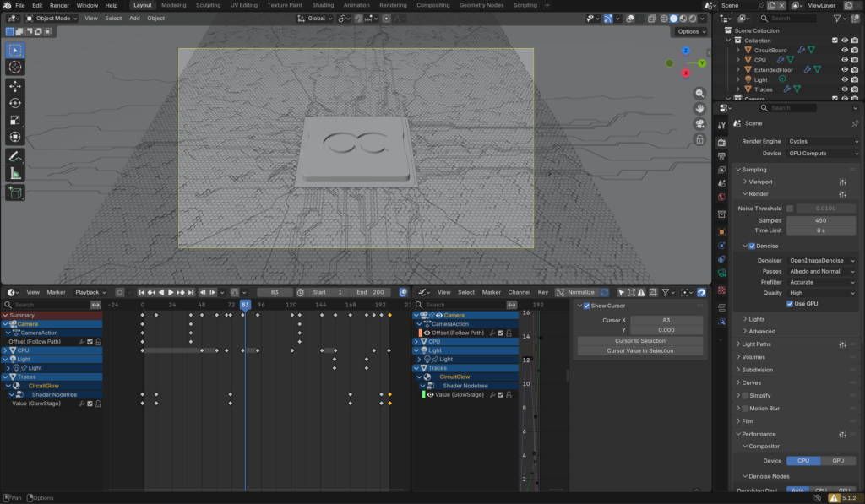
Task: Toggle the Denoise checkbox
Action: pos(752,246)
